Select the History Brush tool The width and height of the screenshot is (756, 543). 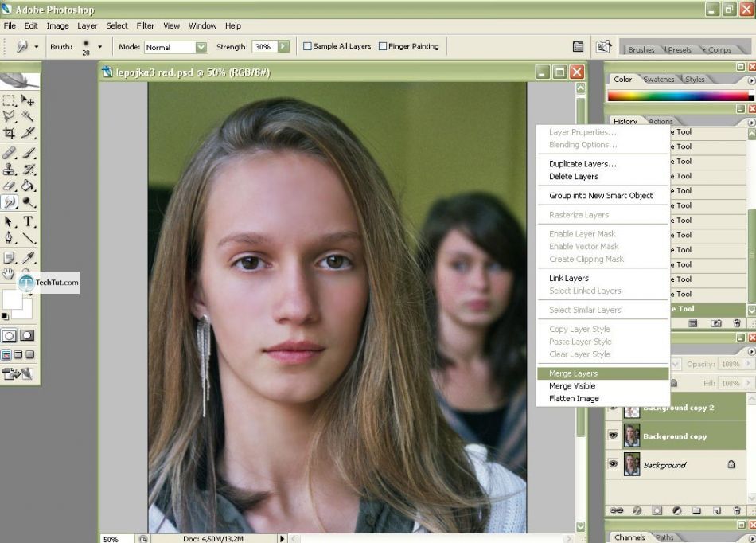point(28,170)
